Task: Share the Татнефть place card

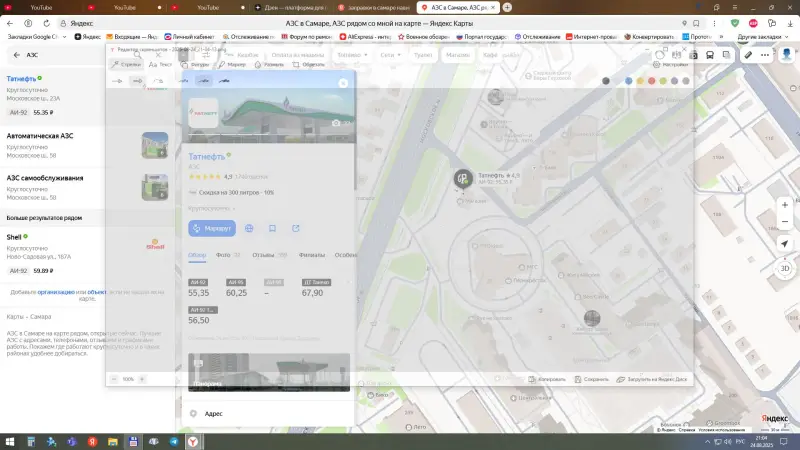Action: (295, 228)
